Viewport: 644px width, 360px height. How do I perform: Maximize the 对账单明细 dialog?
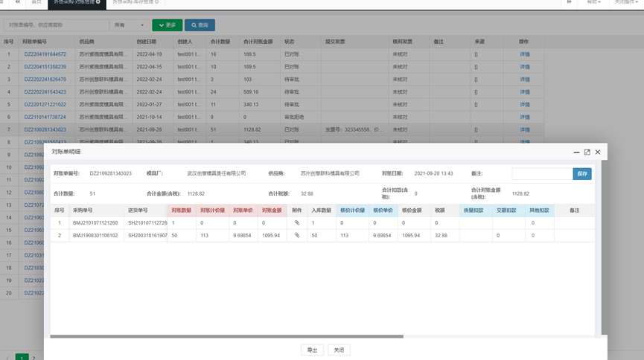tap(587, 152)
